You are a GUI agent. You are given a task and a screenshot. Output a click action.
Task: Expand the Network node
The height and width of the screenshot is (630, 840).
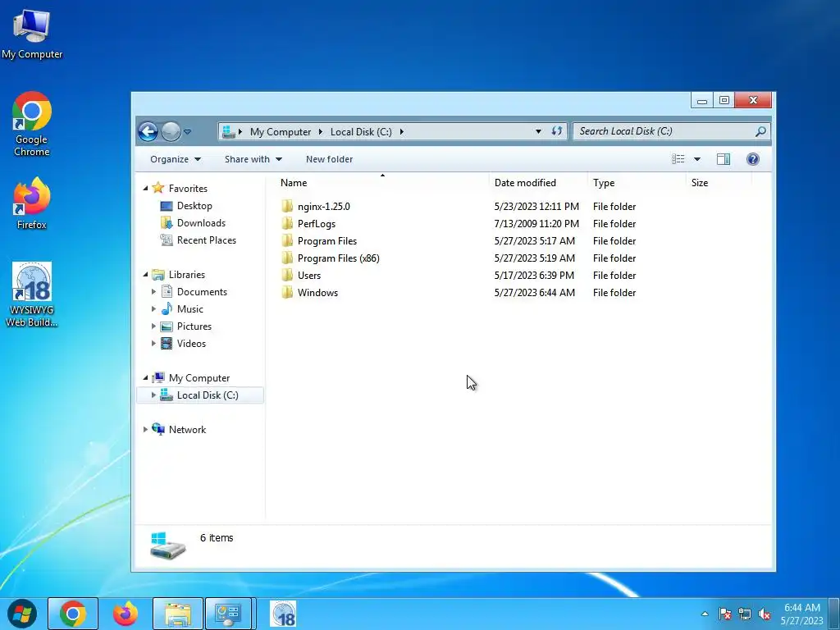145,430
